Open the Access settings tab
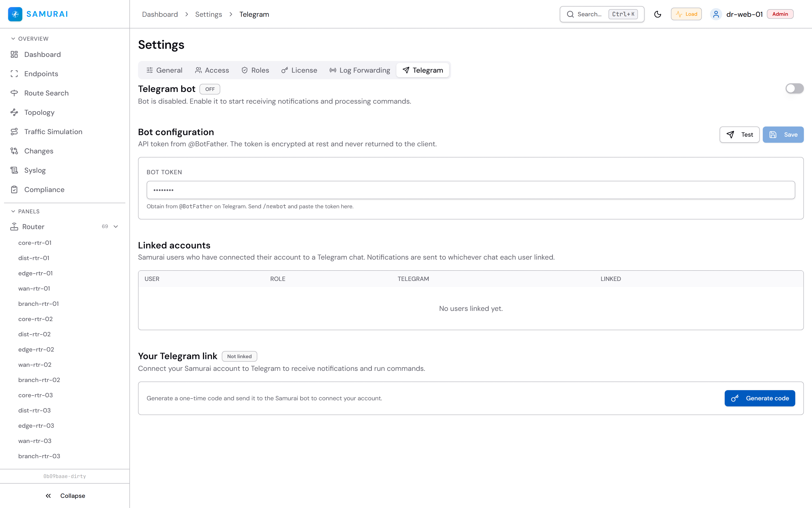 (x=212, y=70)
